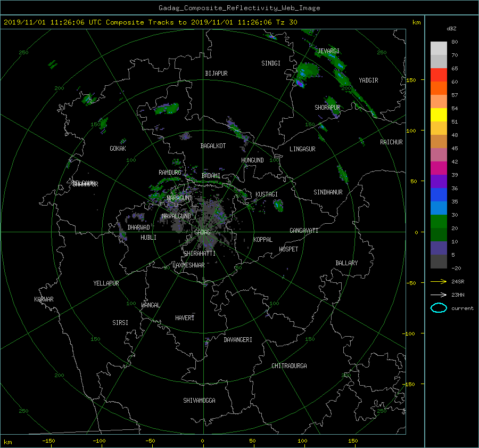Click the KARWAR label
Image resolution: width=479 pixels, height=448 pixels.
point(44,299)
